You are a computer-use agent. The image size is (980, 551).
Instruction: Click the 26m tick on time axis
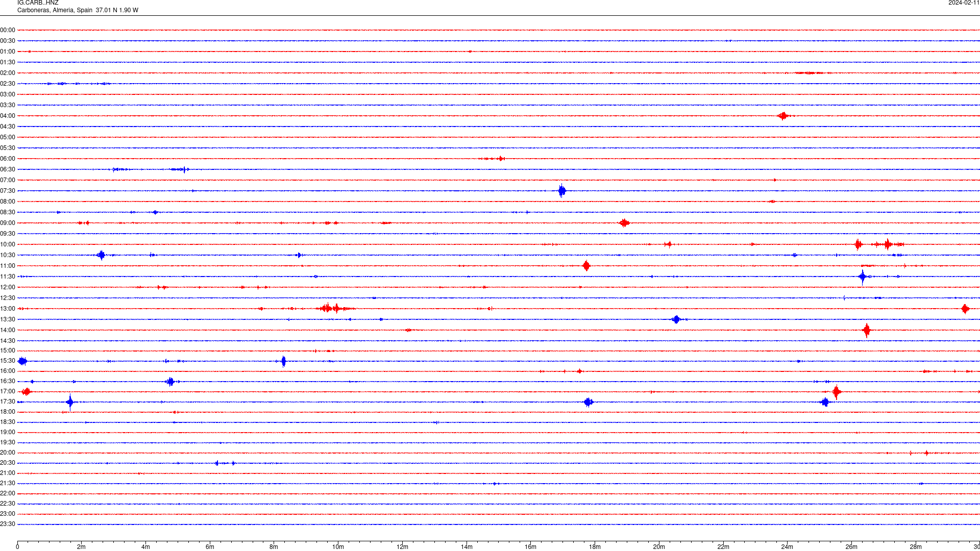pos(851,547)
